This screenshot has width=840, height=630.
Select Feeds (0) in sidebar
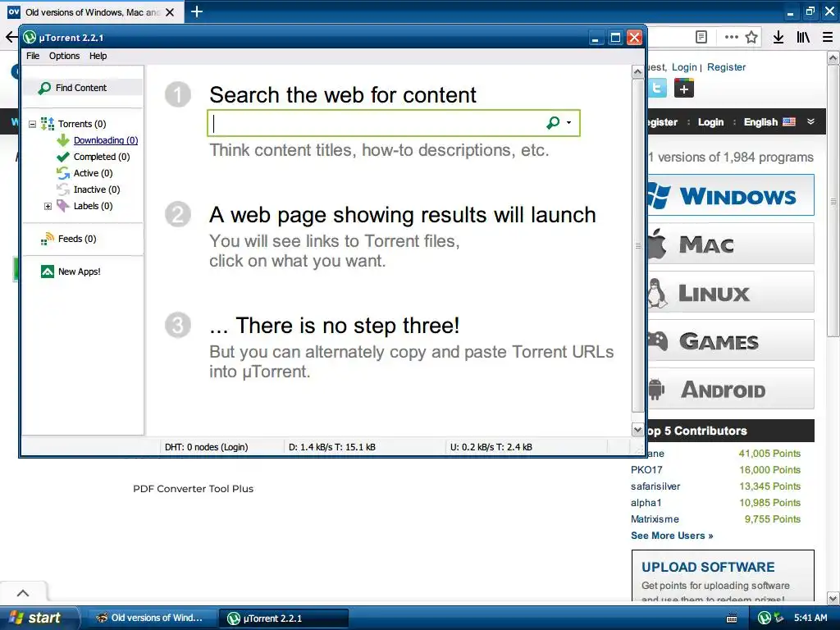point(77,239)
